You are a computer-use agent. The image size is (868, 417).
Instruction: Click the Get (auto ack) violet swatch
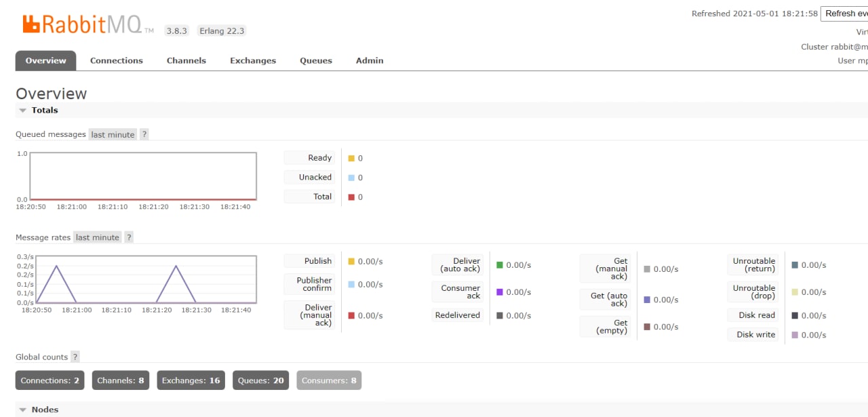(x=647, y=300)
